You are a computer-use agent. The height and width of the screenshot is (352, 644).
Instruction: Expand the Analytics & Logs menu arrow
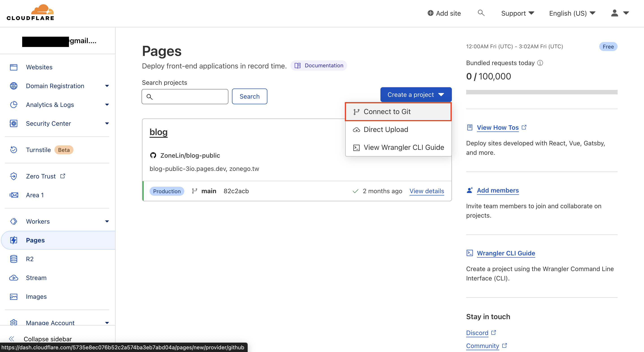[x=107, y=105]
